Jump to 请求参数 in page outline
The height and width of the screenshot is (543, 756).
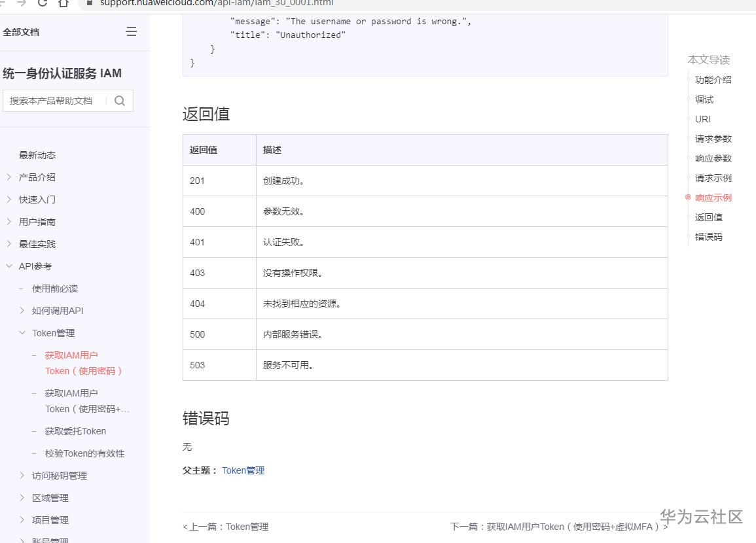pyautogui.click(x=713, y=139)
